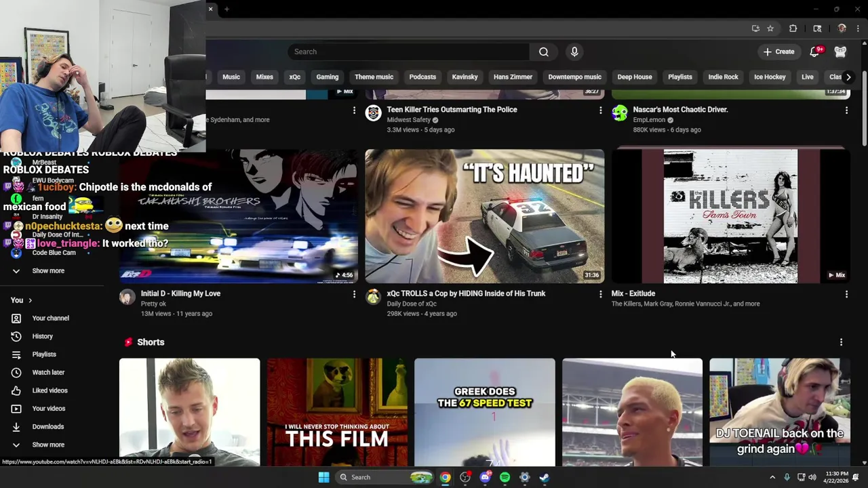This screenshot has height=488, width=868.
Task: Open the Shorts section options menu
Action: pyautogui.click(x=841, y=342)
